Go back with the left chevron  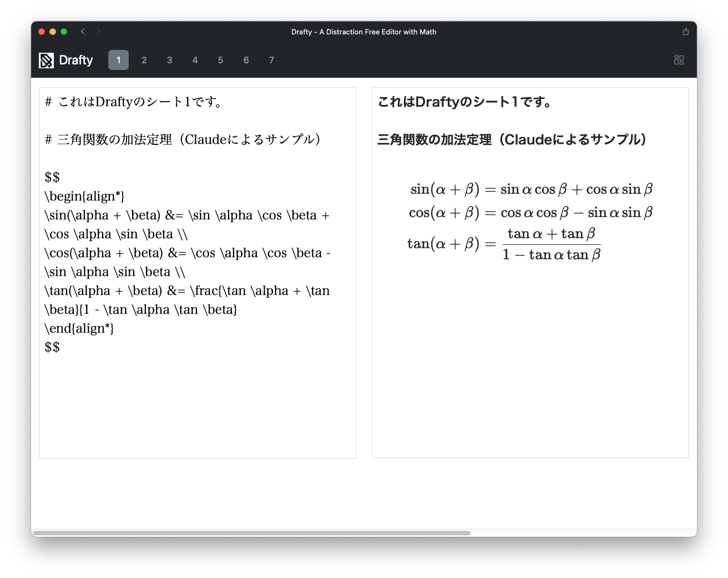(x=83, y=32)
